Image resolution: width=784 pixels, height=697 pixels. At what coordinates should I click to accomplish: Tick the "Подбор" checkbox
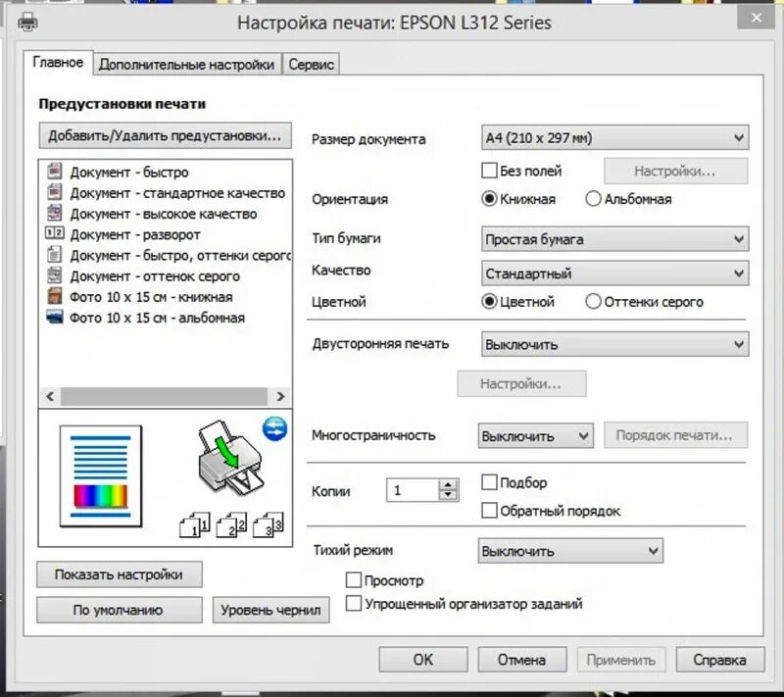[489, 482]
